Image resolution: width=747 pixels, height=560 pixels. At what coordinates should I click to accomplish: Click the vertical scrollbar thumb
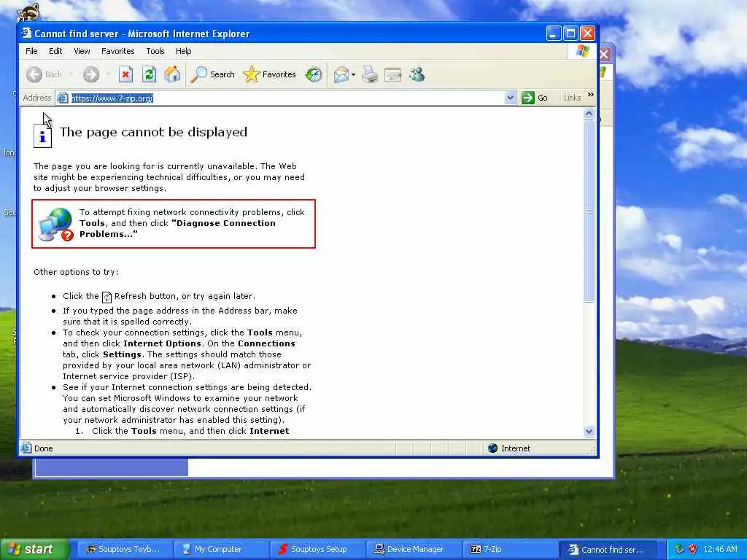coord(589,211)
